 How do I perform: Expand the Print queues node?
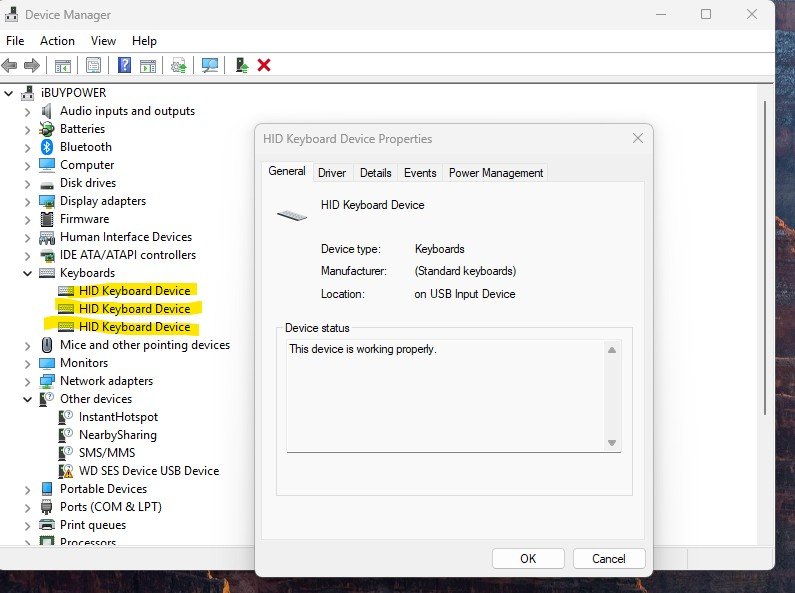click(27, 526)
